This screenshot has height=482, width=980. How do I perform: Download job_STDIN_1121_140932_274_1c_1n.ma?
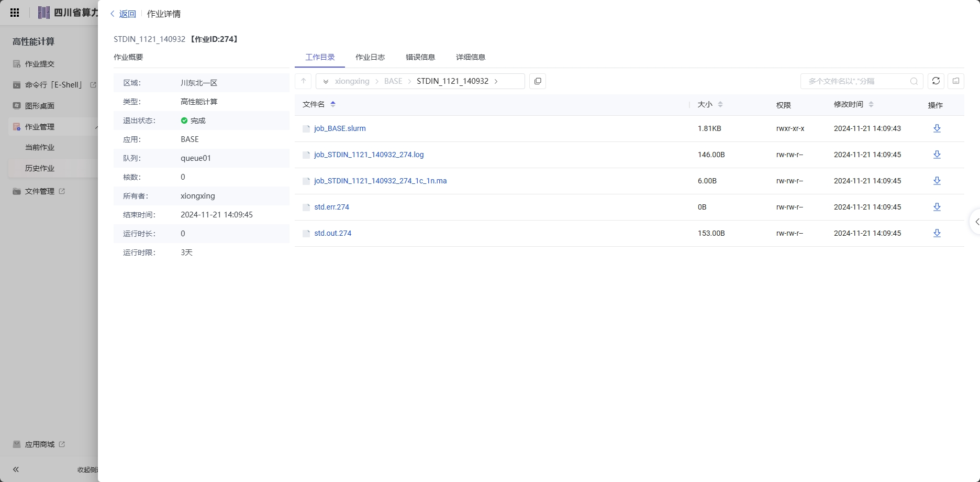click(937, 181)
